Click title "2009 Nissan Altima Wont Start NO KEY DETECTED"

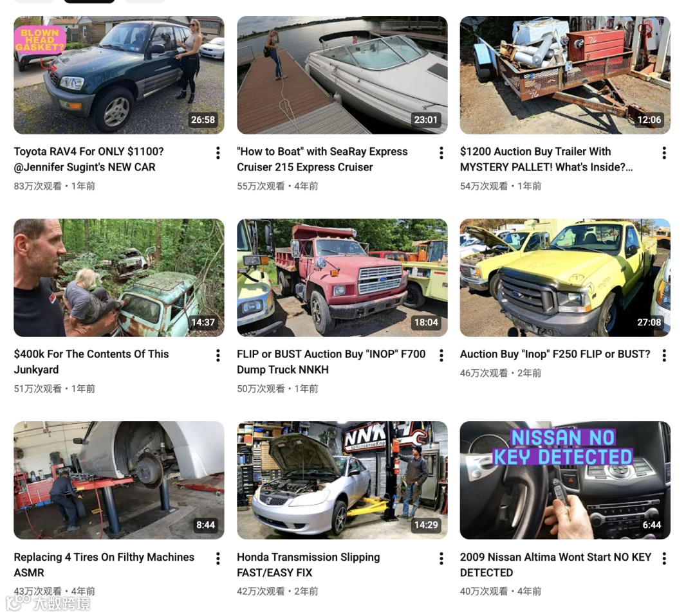555,565
